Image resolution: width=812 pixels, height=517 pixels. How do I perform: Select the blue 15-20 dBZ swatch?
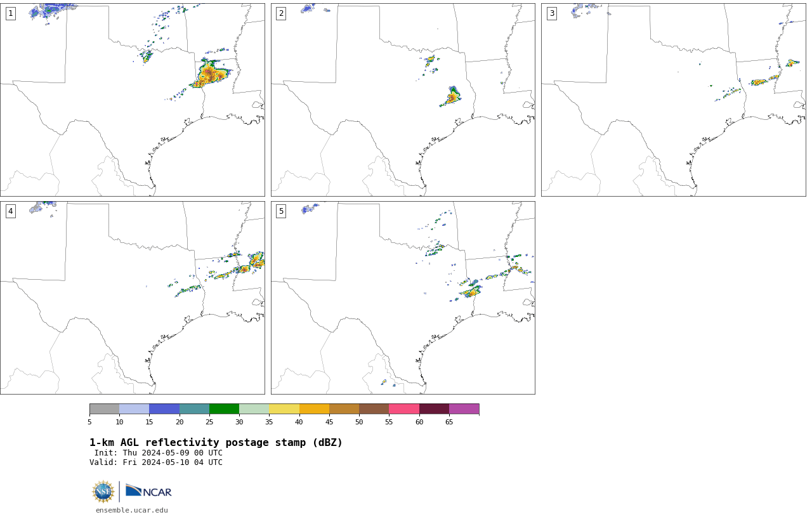click(164, 409)
